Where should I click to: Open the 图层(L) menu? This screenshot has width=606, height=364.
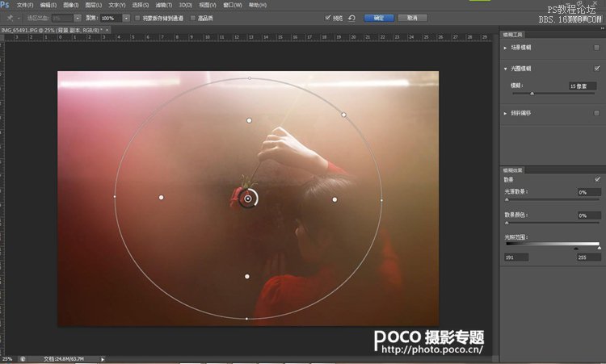coord(94,5)
